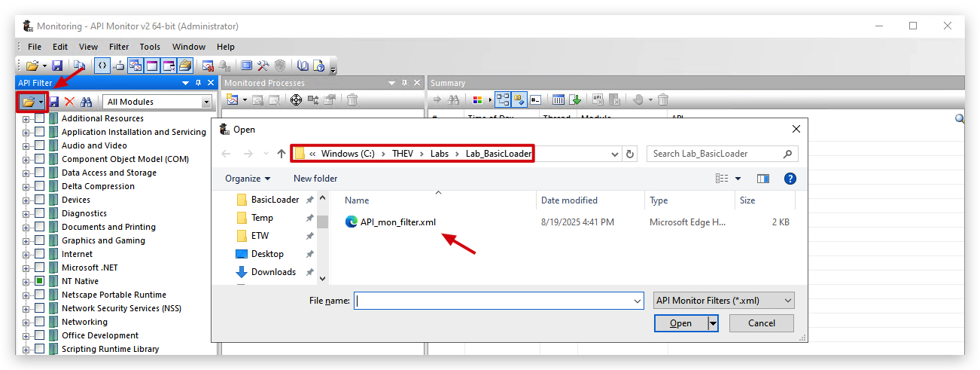
Task: Click the help document icon with question mark
Action: tap(318, 66)
